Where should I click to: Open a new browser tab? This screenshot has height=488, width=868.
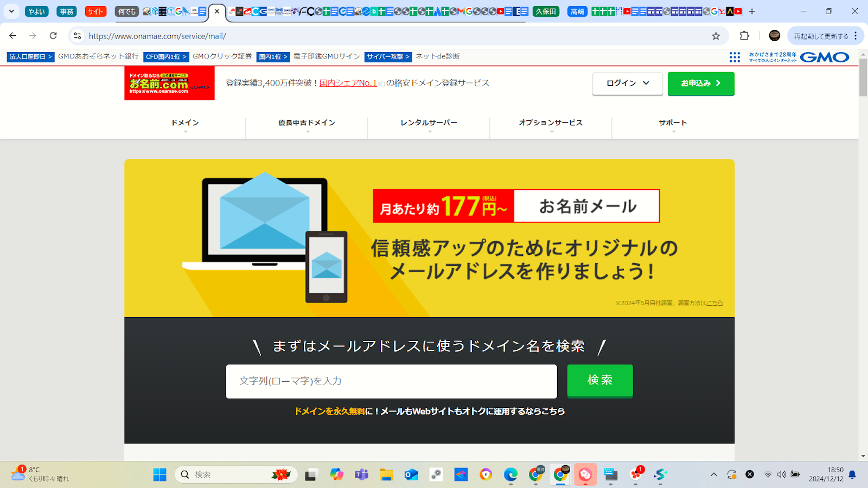752,11
